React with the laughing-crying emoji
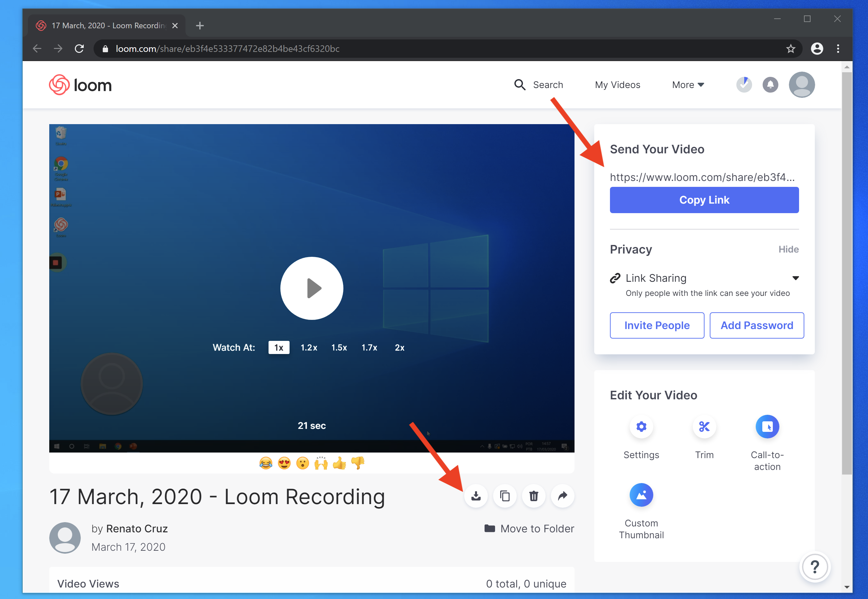The image size is (868, 599). pos(266,463)
